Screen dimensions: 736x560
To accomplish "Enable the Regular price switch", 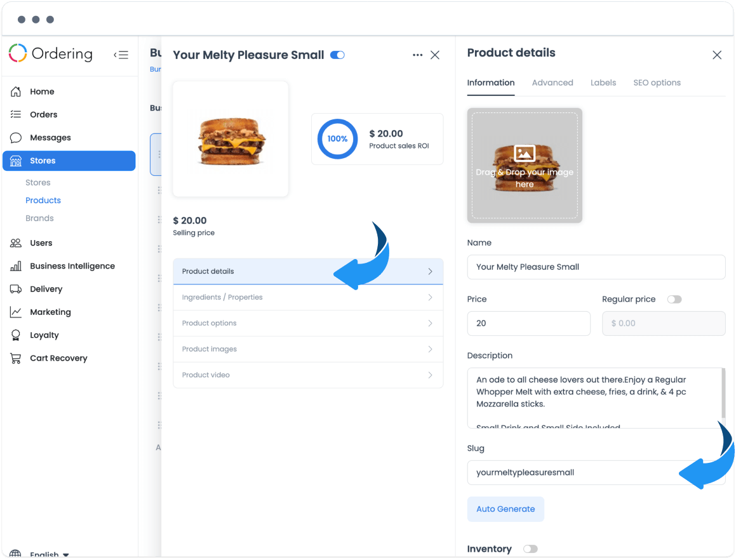I will [674, 300].
